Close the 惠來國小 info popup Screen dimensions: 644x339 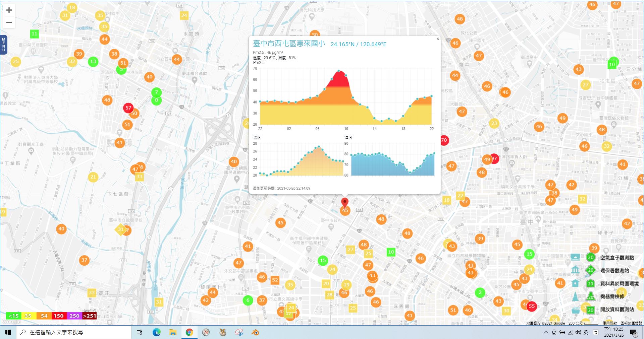click(x=437, y=39)
